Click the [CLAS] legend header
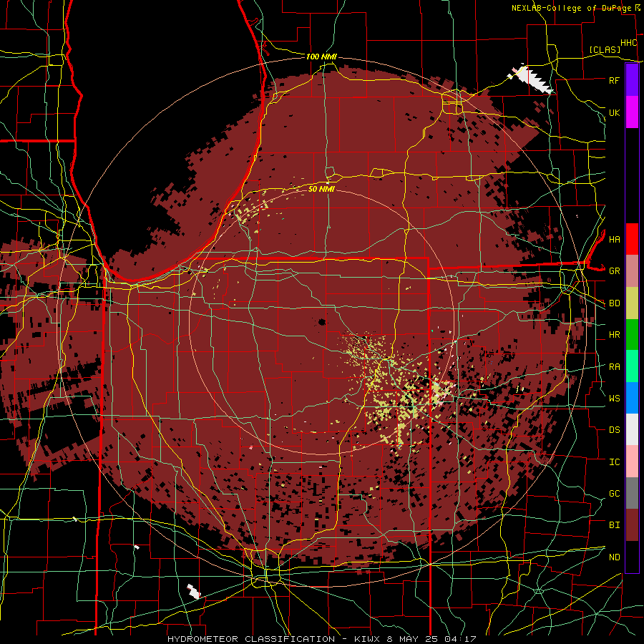 [605, 49]
